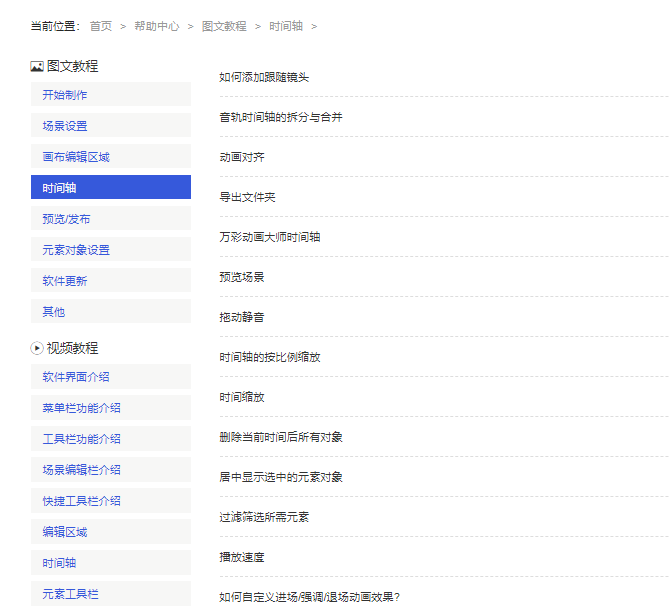The width and height of the screenshot is (670, 608).
Task: Open article 导出文件夹
Action: [247, 197]
